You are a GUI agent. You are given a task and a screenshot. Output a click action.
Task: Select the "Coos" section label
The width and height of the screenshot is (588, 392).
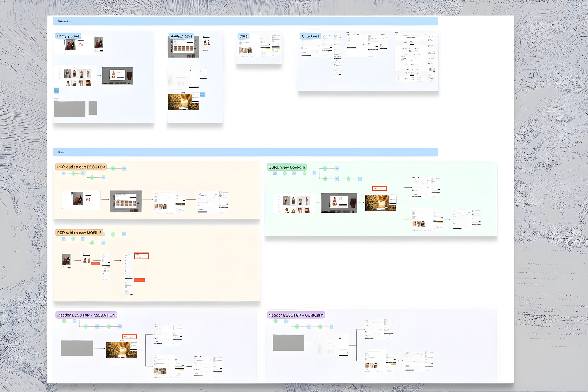[x=243, y=36]
